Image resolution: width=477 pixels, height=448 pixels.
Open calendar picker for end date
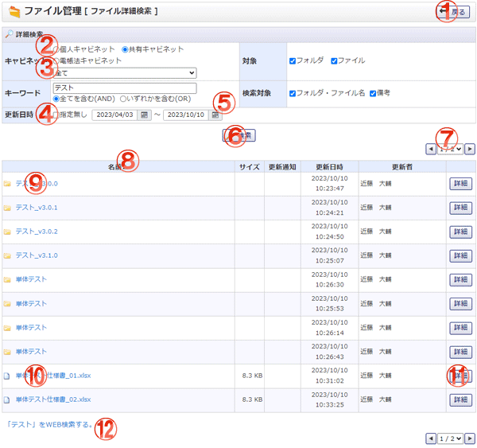tap(215, 115)
